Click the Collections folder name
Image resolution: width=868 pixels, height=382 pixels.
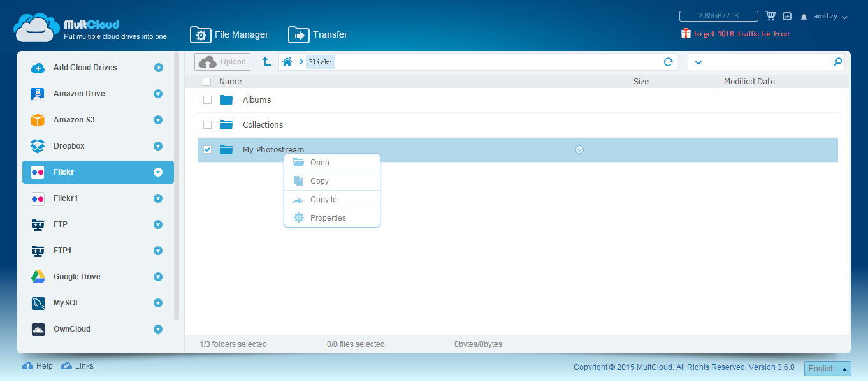tap(263, 124)
